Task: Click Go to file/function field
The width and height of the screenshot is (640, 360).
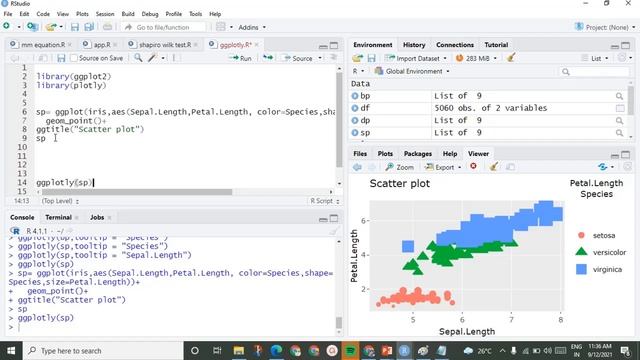Action: coord(163,27)
